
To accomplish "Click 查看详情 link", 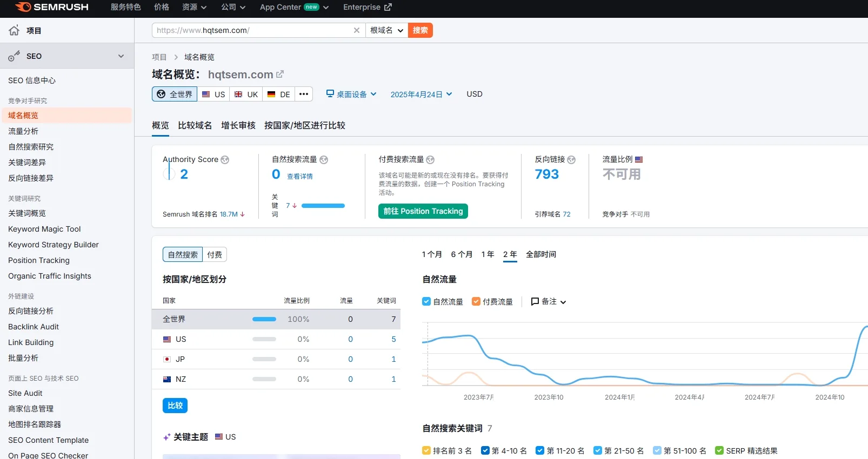I will click(x=300, y=176).
